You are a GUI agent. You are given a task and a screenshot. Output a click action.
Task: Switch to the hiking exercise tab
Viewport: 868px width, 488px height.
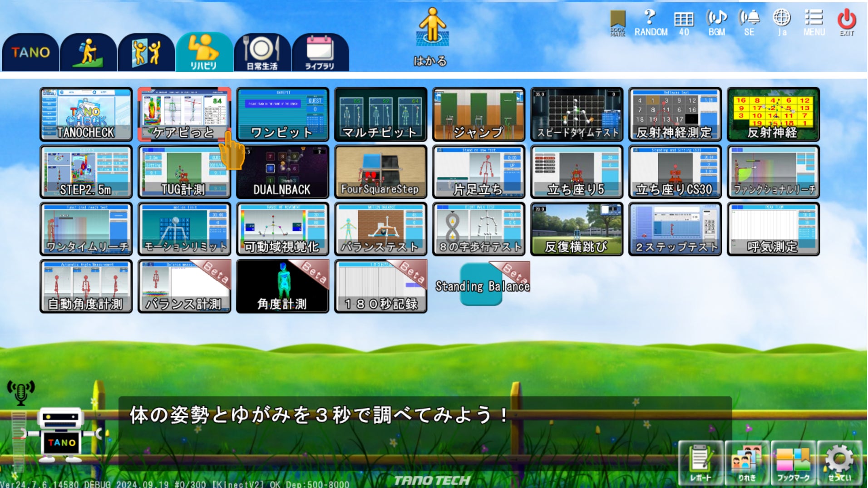[89, 52]
